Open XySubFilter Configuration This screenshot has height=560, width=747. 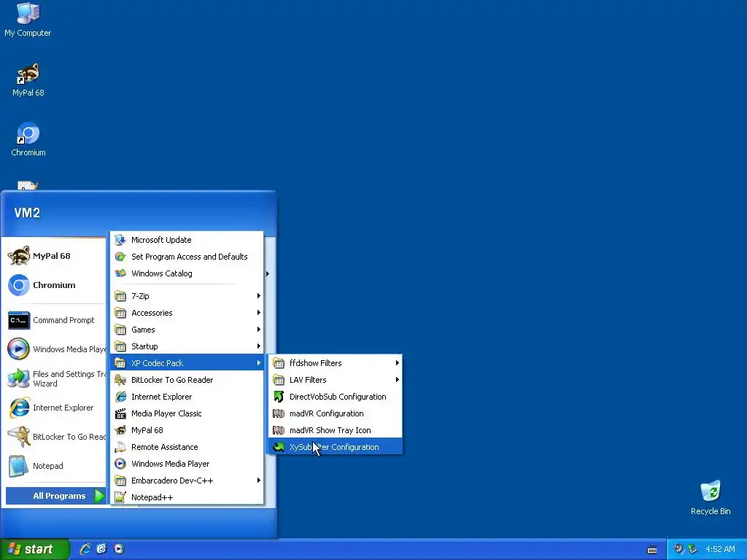tap(336, 447)
